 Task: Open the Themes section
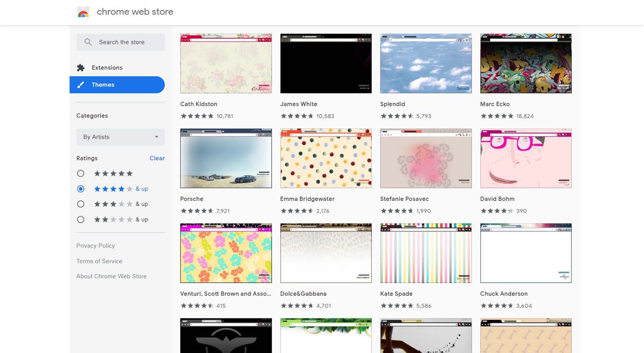[x=117, y=85]
